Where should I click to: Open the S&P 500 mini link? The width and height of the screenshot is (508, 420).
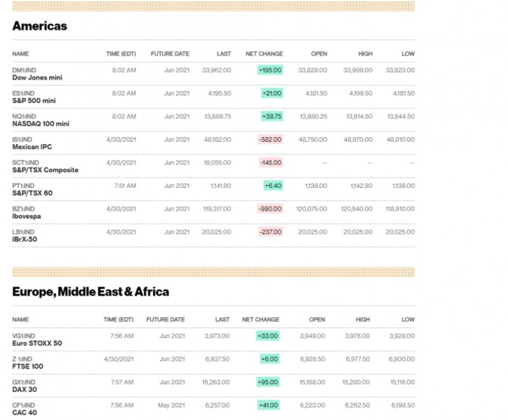pos(34,101)
